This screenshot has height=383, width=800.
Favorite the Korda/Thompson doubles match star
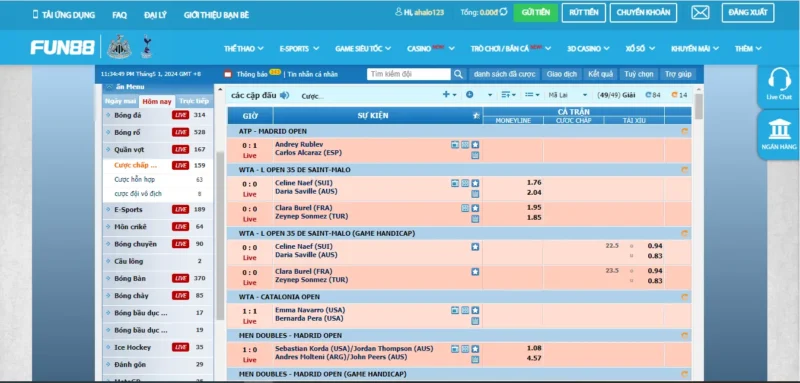tap(475, 349)
